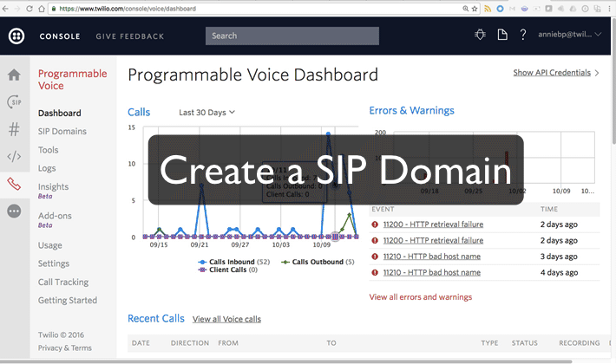Click the browser back arrow
Viewport: 616px width, 364px height.
coord(5,9)
